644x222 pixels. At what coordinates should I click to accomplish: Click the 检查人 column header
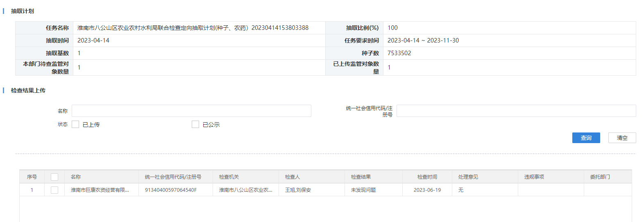point(293,177)
